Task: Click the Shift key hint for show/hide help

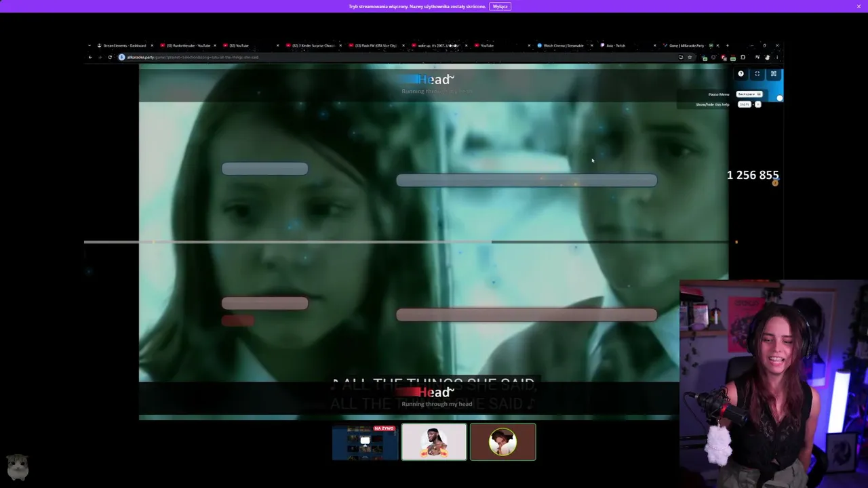Action: 744,104
